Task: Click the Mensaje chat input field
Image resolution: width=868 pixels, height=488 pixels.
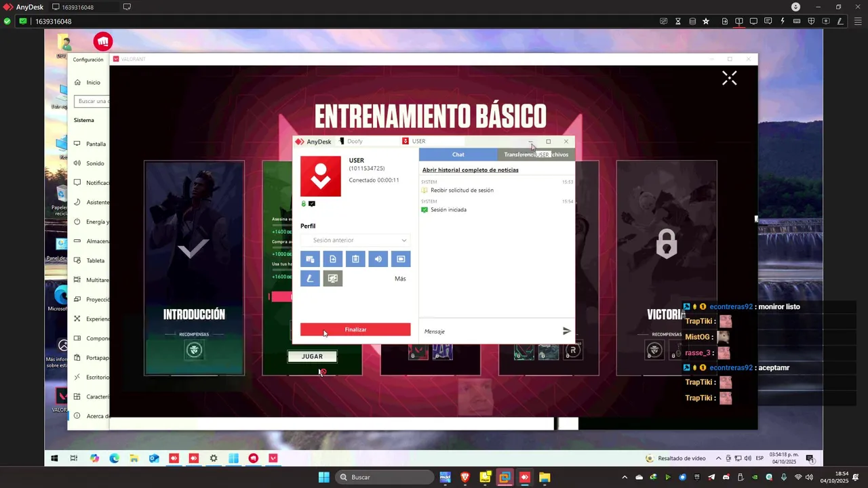Action: (490, 331)
